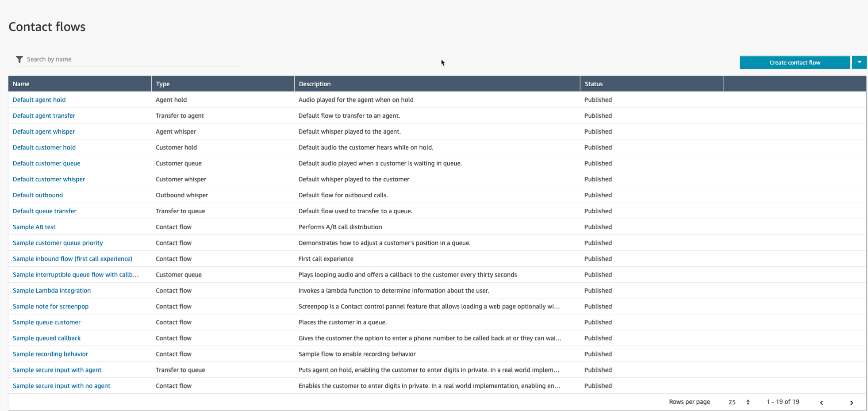The height and width of the screenshot is (411, 868).
Task: Click Published status in Default agent hold row
Action: click(598, 100)
